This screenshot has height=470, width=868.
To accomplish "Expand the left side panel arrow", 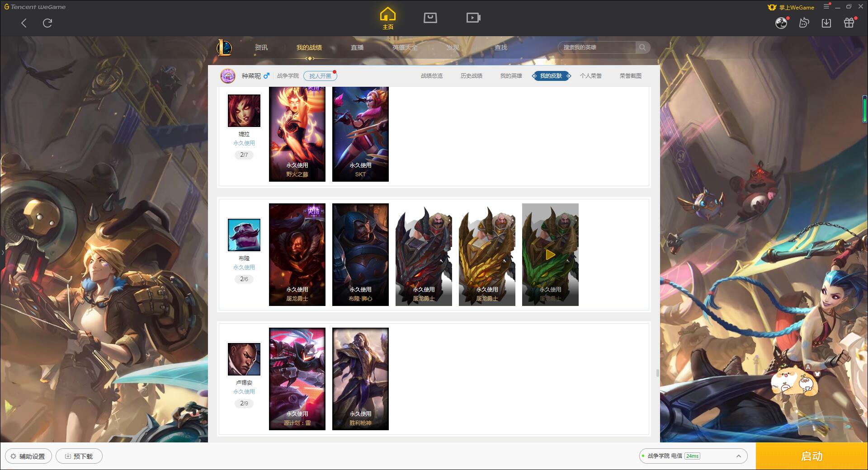I will (2, 252).
